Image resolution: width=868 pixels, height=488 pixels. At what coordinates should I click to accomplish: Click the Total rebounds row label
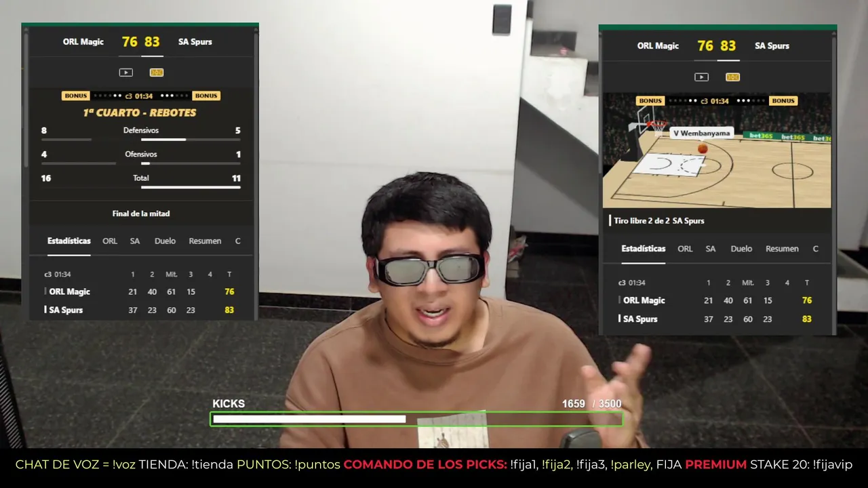pos(141,178)
